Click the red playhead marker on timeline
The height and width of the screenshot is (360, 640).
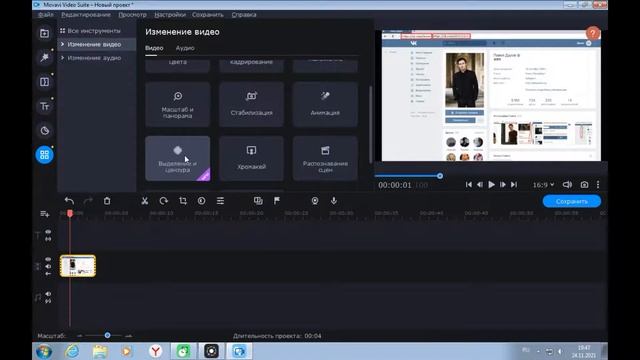coord(70,213)
